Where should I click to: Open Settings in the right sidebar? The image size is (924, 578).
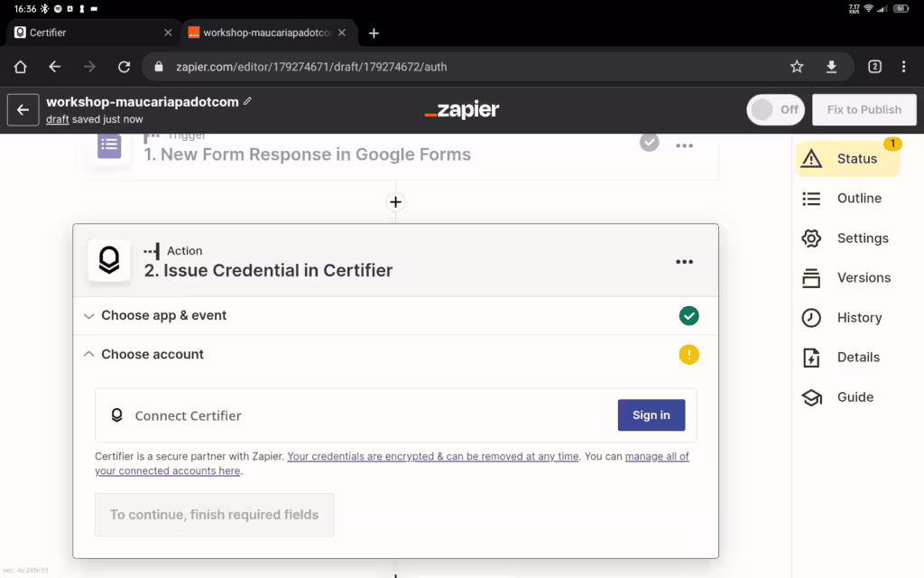845,238
